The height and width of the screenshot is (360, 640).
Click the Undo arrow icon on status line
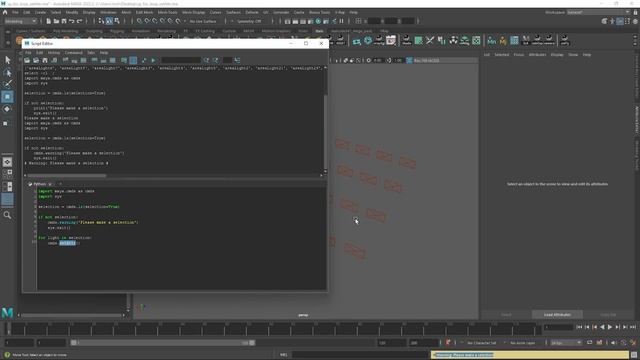[x=72, y=21]
